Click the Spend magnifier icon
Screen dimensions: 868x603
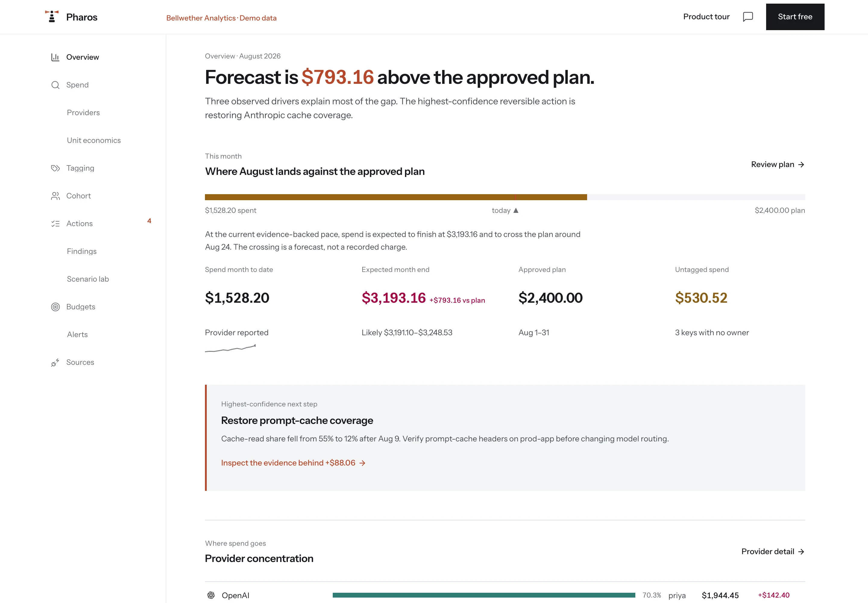pos(55,85)
